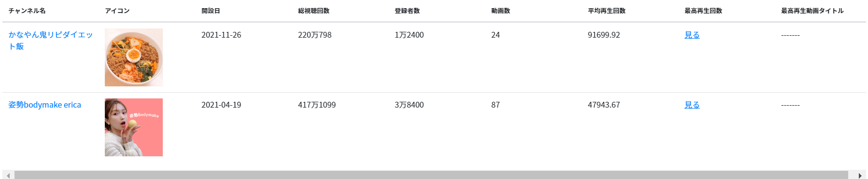
Task: Select the 開設日 column header
Action: [x=211, y=11]
